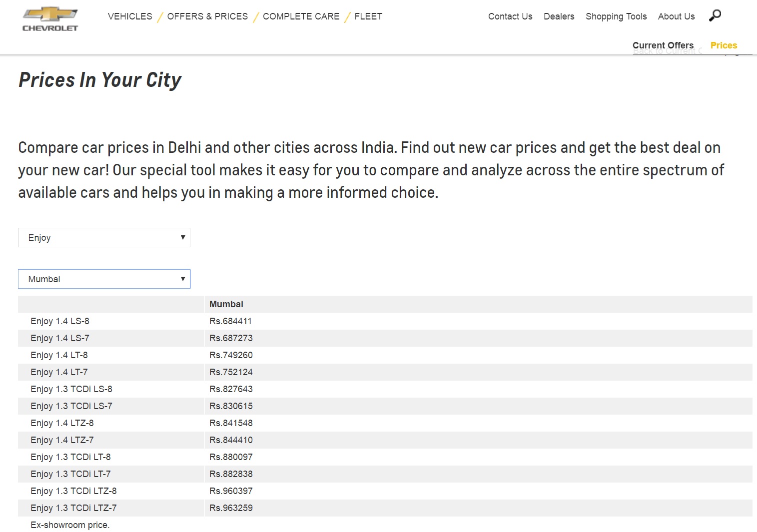Select price Rs.960397

pyautogui.click(x=231, y=491)
